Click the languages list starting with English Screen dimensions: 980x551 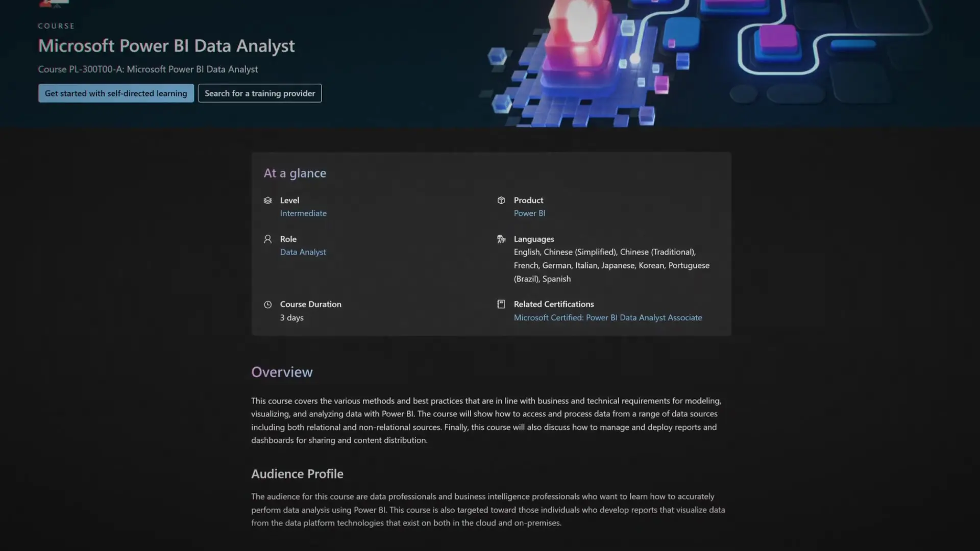[x=611, y=265]
